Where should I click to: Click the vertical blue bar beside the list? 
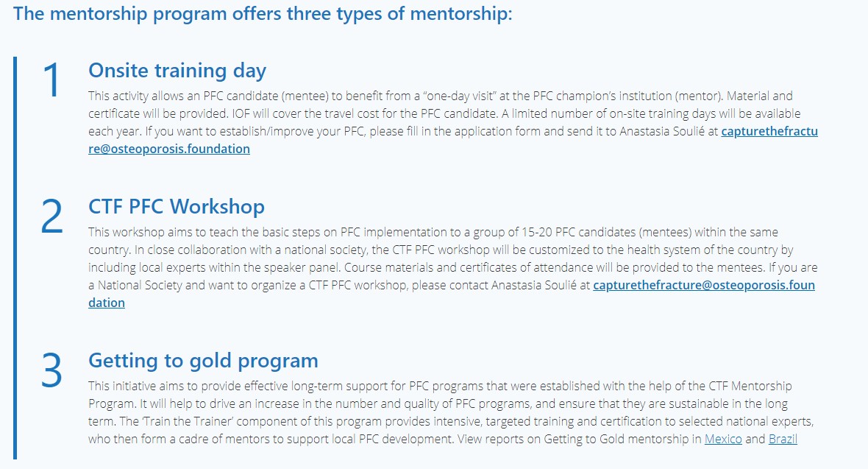tap(15, 258)
